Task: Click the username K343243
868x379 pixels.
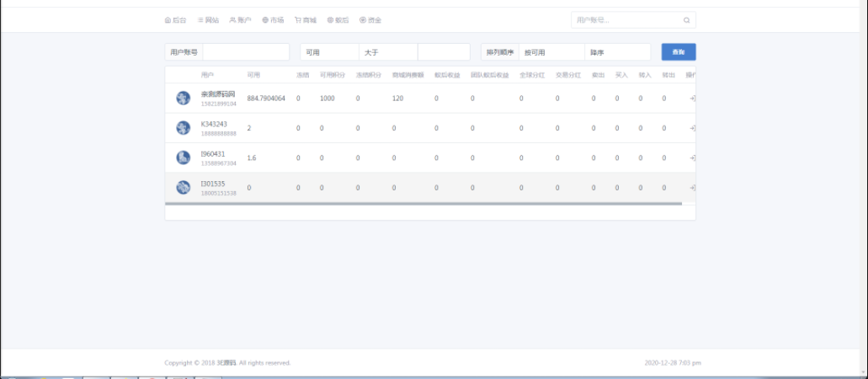Action: click(214, 124)
